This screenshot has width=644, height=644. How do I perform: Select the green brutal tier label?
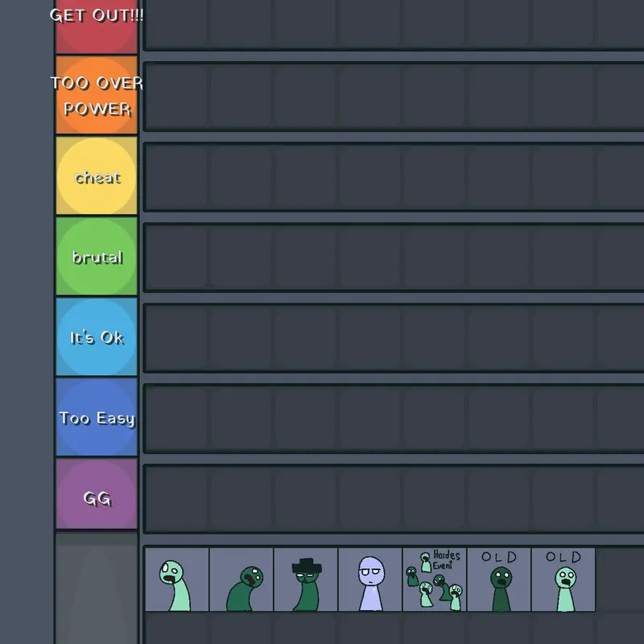pyautogui.click(x=97, y=256)
